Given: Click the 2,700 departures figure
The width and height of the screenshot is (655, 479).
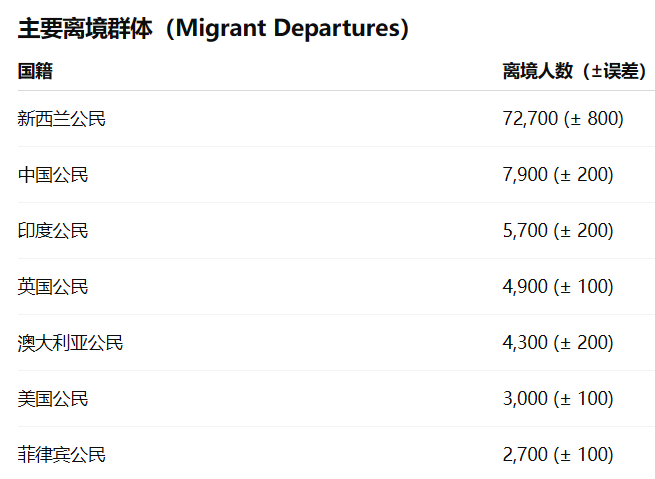Looking at the screenshot, I should pyautogui.click(x=525, y=455).
